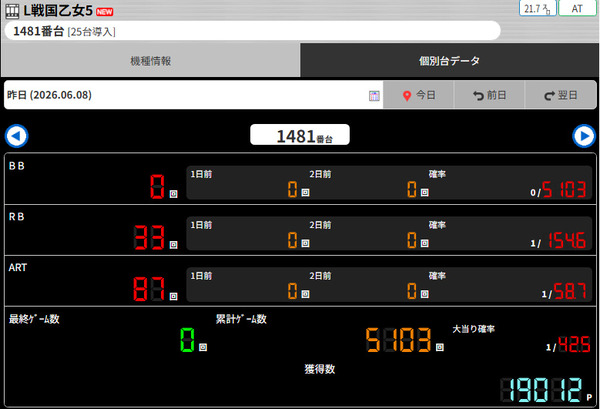Viewport: 600px width, 409px height.
Task: Go to the next machine with right arrow
Action: click(x=584, y=136)
